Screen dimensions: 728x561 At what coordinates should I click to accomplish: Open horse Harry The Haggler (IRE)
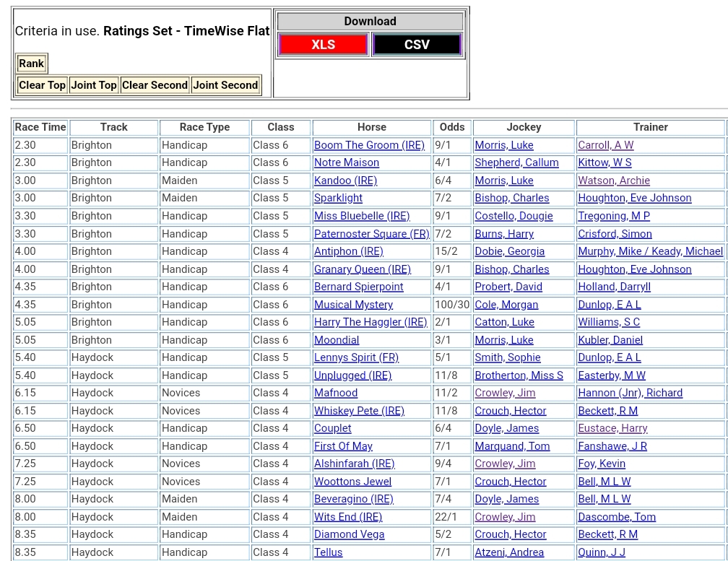coord(370,322)
